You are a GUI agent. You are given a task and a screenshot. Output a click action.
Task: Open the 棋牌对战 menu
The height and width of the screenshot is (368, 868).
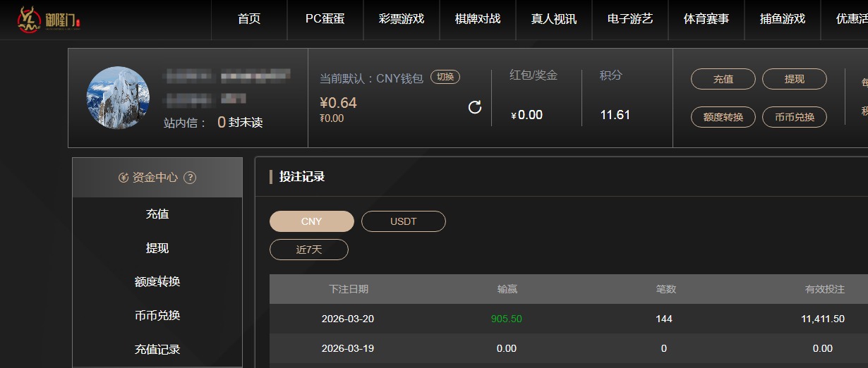pos(478,19)
